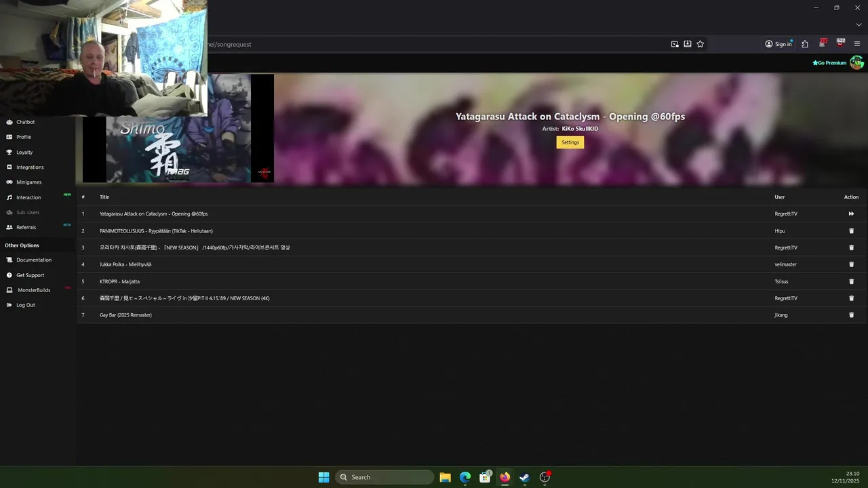
Task: Open the yellow Settings button
Action: pos(570,142)
